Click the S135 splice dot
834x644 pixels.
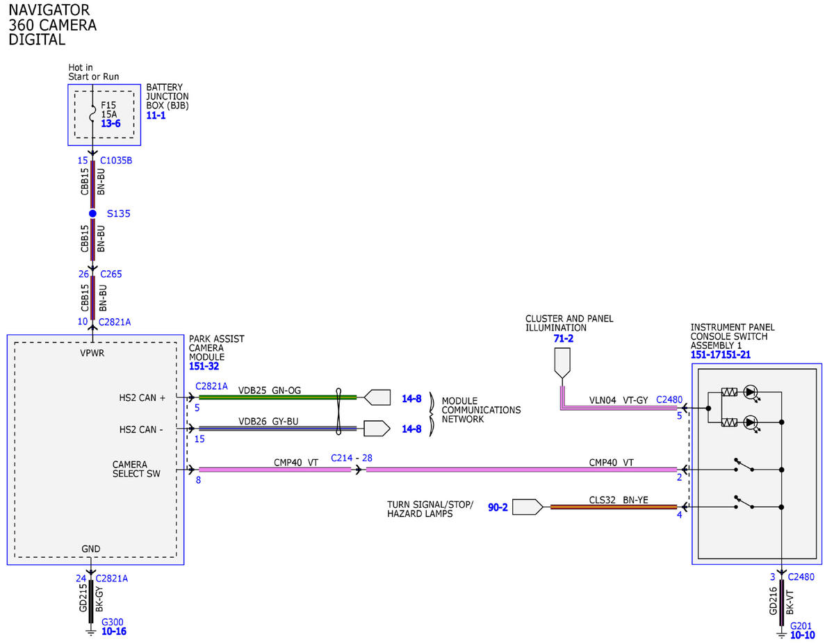click(92, 213)
